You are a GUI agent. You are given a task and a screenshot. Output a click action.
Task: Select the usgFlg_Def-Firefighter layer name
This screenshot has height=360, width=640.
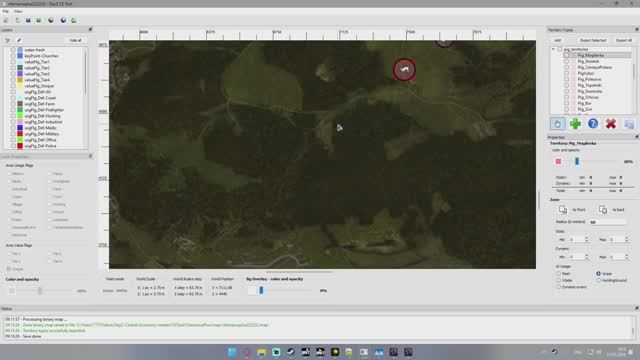coord(44,110)
